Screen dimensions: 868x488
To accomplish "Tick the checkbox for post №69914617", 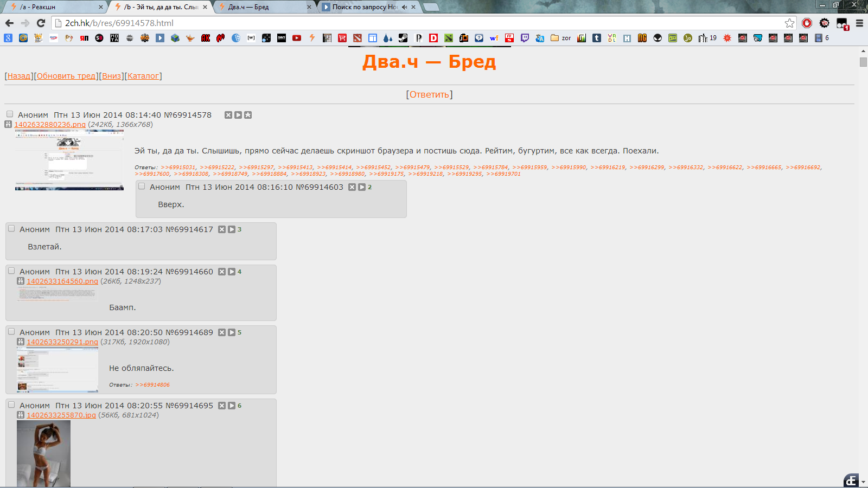I will pyautogui.click(x=11, y=228).
